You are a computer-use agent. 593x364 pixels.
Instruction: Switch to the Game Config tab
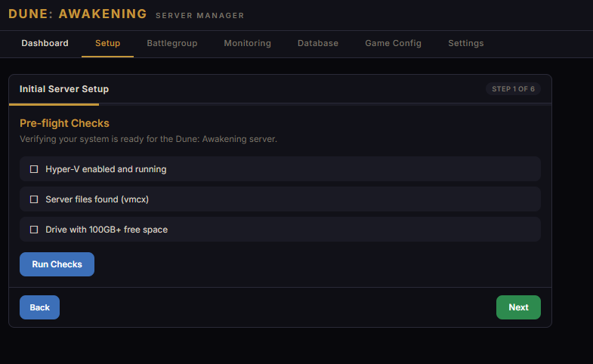click(393, 44)
